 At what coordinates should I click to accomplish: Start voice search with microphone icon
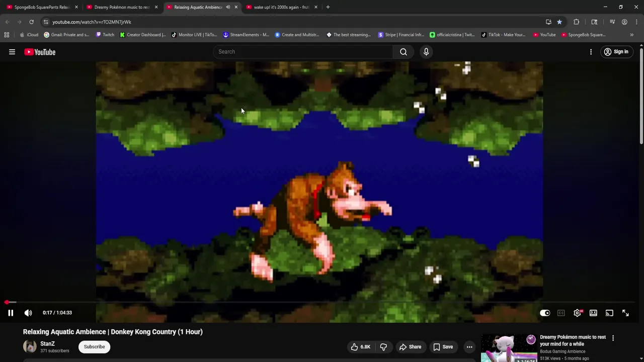(x=426, y=52)
